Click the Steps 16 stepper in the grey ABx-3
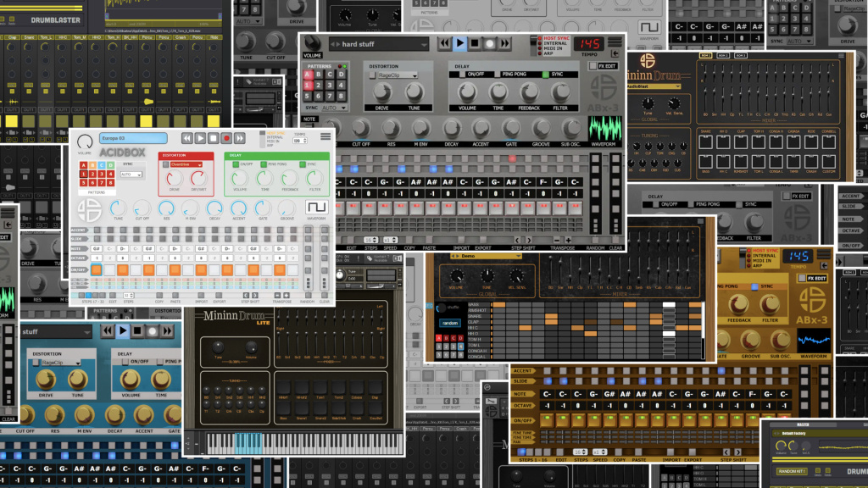 [x=371, y=240]
